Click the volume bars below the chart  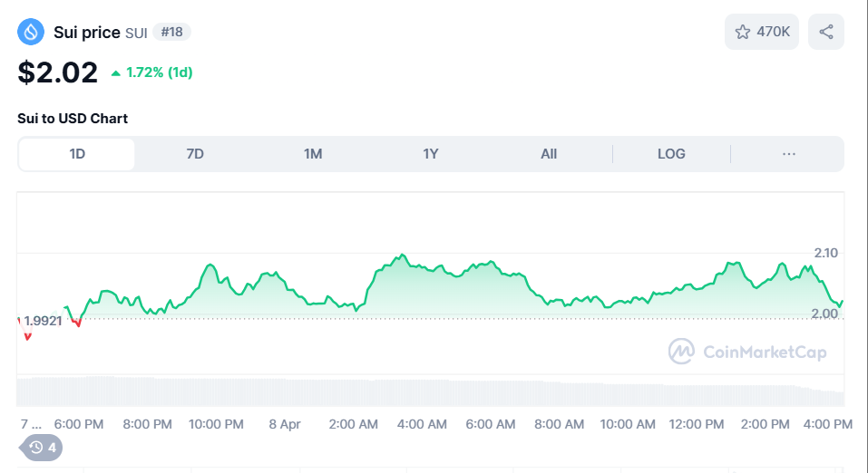click(430, 391)
